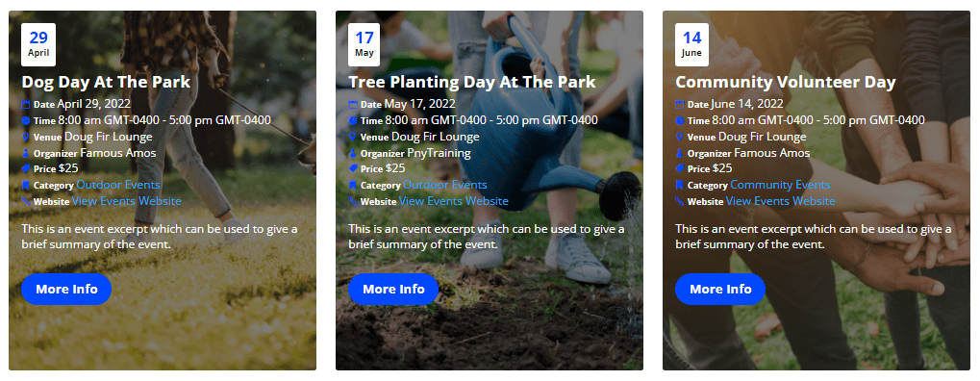Follow View Events Website in Dog Day card
The width and height of the screenshot is (980, 381).
pos(127,201)
